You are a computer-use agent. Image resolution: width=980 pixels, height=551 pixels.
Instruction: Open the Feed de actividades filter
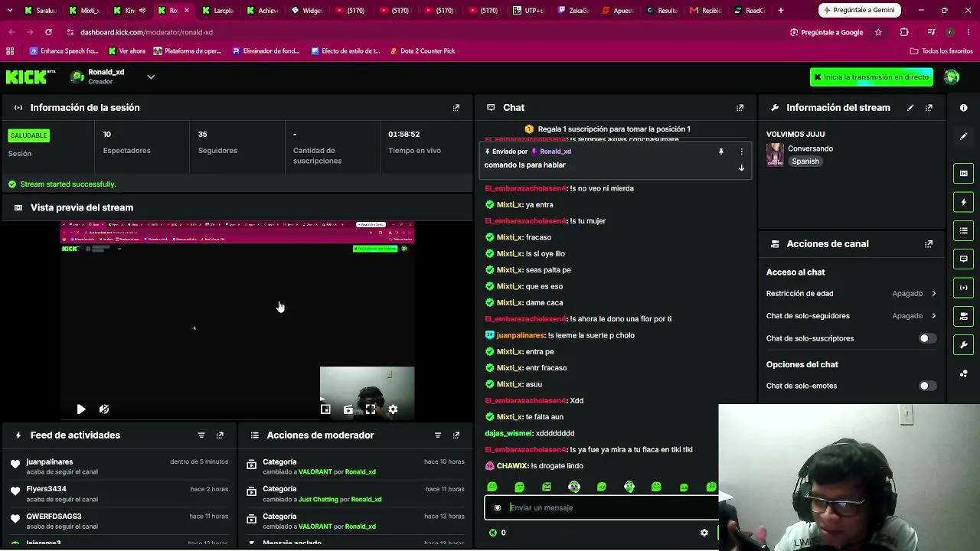click(x=201, y=435)
